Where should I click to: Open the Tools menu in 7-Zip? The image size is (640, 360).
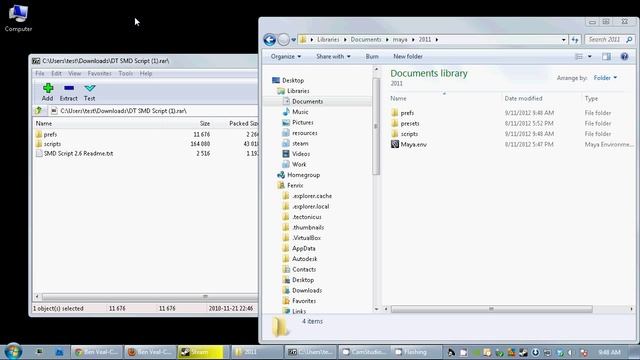tap(125, 73)
